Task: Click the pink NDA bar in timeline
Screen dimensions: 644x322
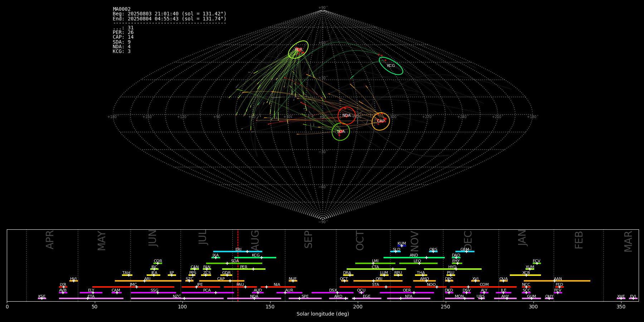Action: [254, 298]
